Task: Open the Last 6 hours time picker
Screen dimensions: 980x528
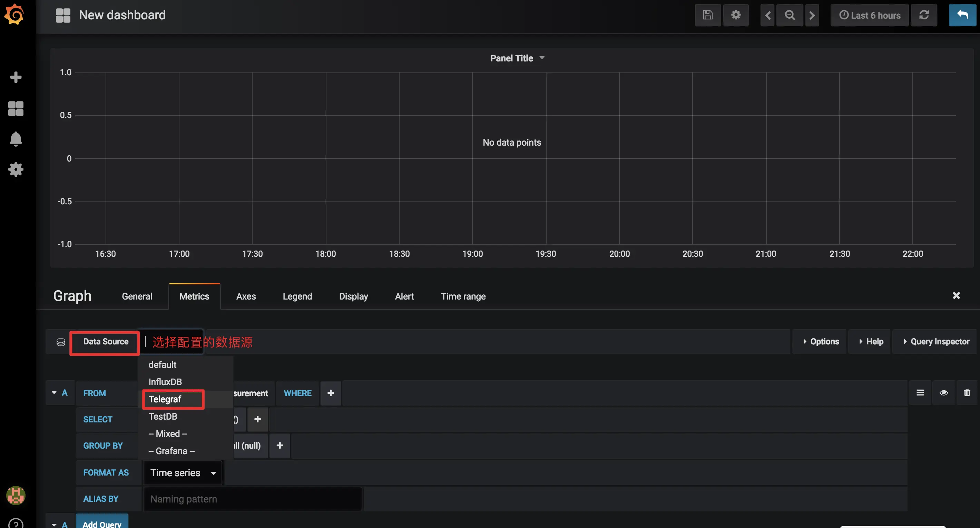Action: [870, 15]
